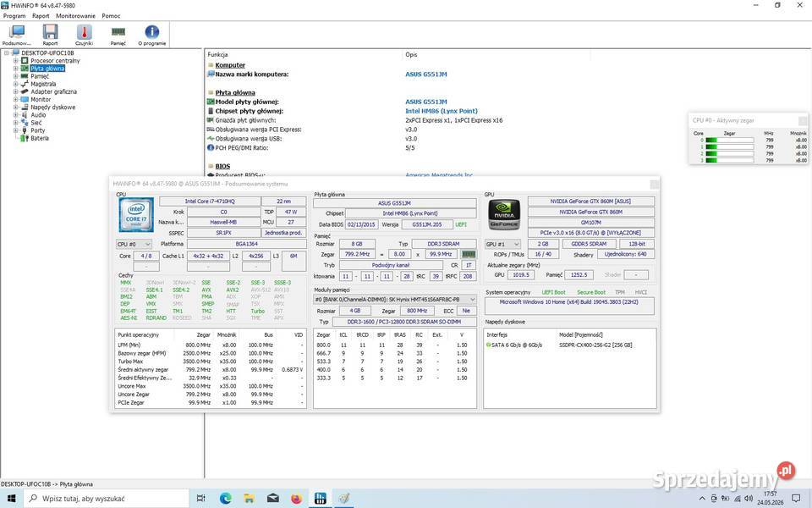Viewport: 812px width, 508px height.
Task: Open the Pomoc menu
Action: point(111,16)
